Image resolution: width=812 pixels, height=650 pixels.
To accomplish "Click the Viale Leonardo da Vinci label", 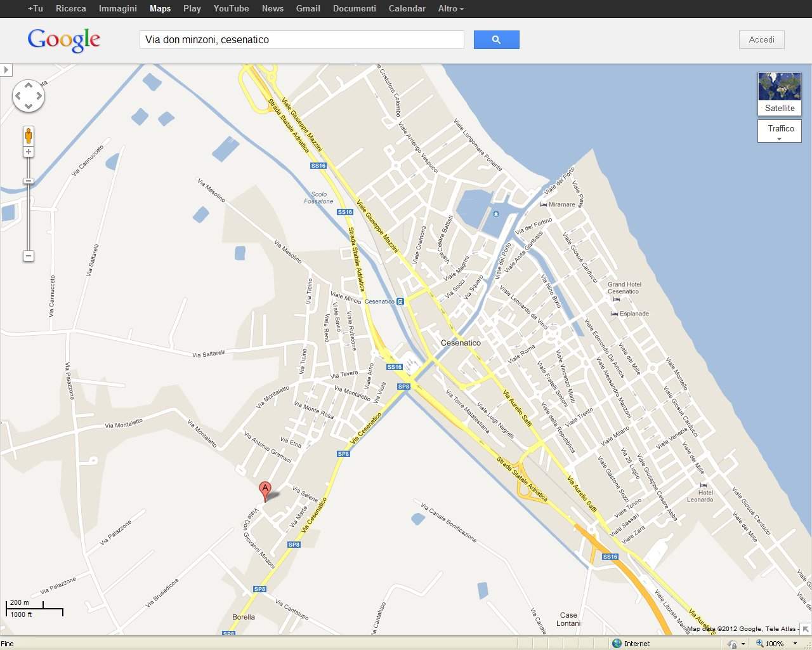I will pos(523,307).
